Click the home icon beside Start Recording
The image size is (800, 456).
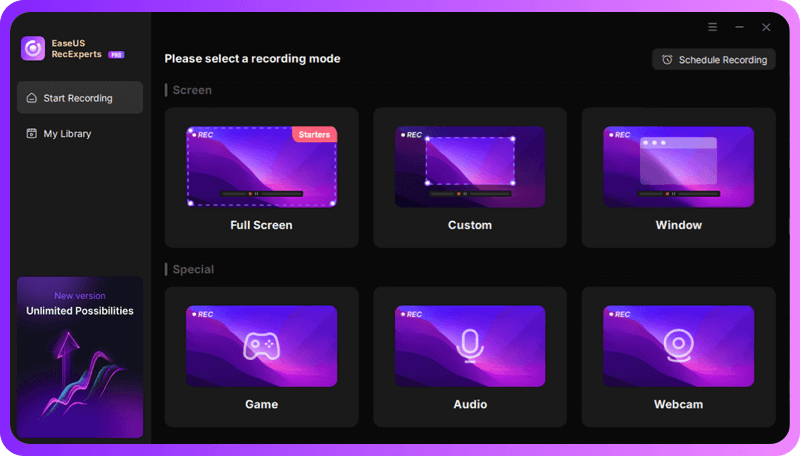pos(32,98)
